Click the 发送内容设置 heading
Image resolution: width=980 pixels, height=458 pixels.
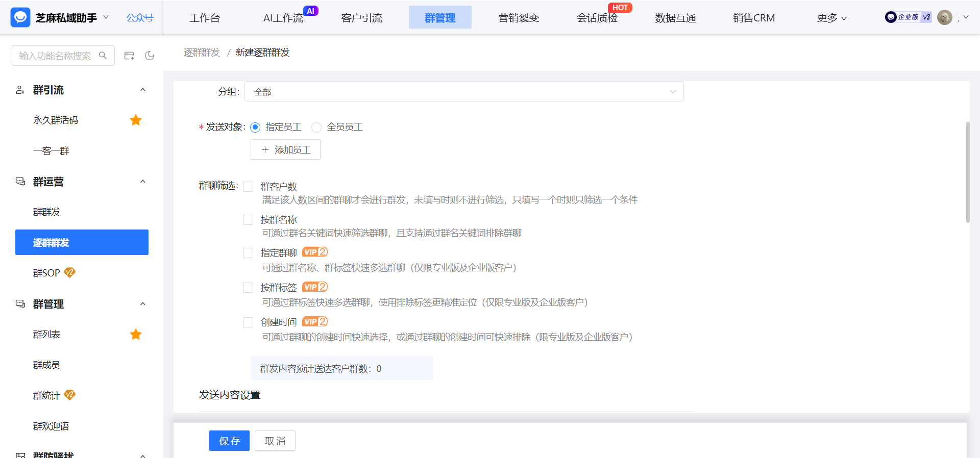(230, 395)
